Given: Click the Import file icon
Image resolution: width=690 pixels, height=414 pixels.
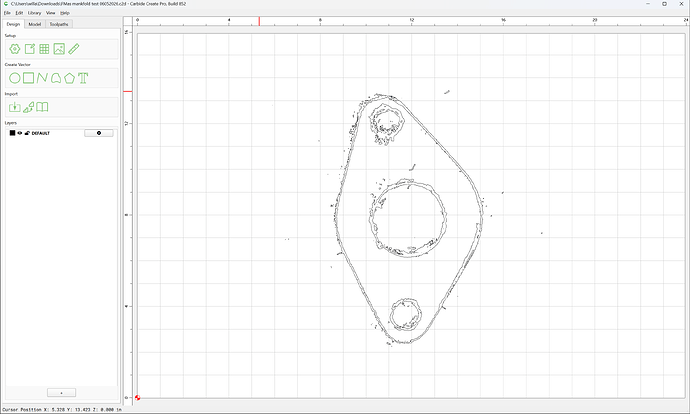Looking at the screenshot, I should click(x=15, y=107).
